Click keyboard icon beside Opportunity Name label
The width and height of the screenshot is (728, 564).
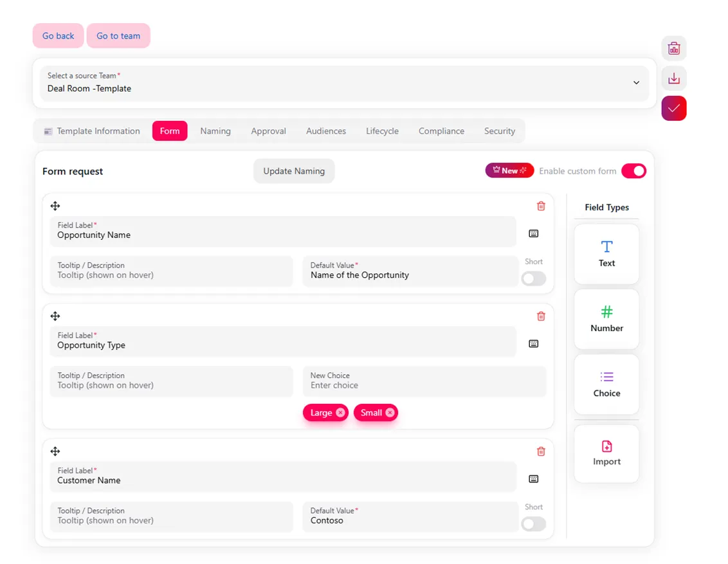[534, 233]
